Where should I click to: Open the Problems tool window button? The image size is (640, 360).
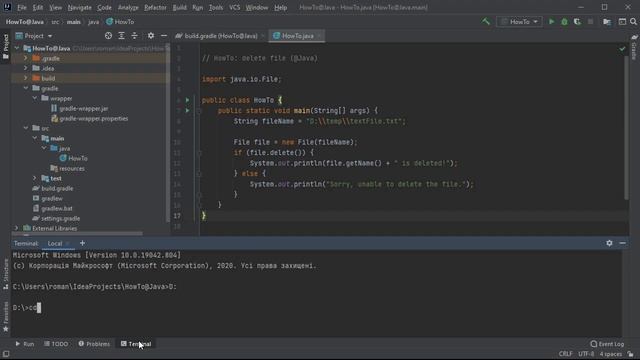94,344
